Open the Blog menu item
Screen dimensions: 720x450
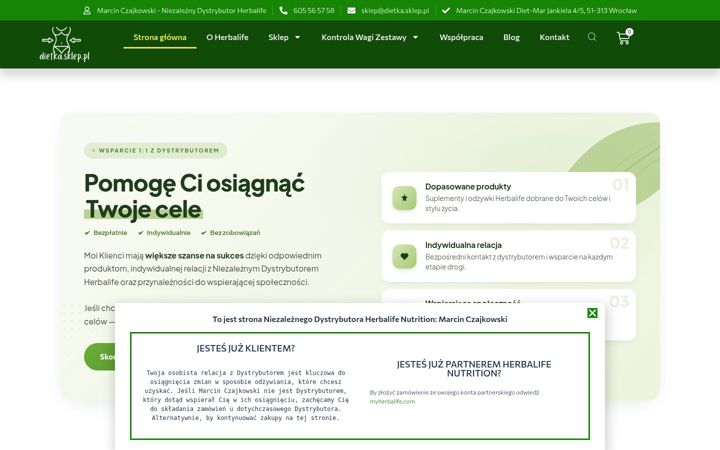(x=511, y=37)
